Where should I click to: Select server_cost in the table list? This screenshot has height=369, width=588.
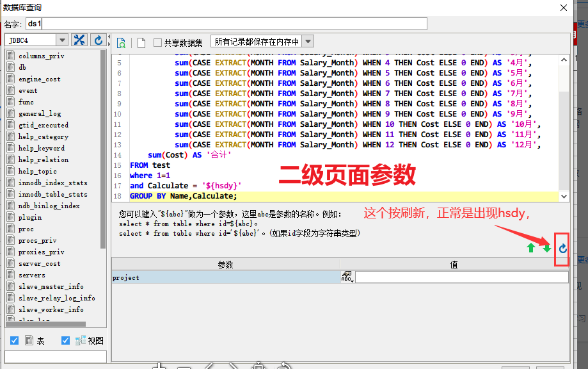[x=40, y=263]
